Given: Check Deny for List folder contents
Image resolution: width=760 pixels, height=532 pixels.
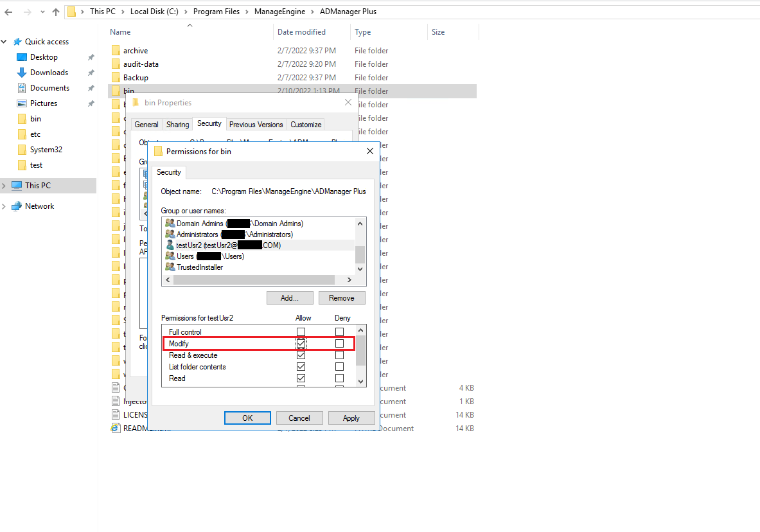Looking at the screenshot, I should click(339, 367).
